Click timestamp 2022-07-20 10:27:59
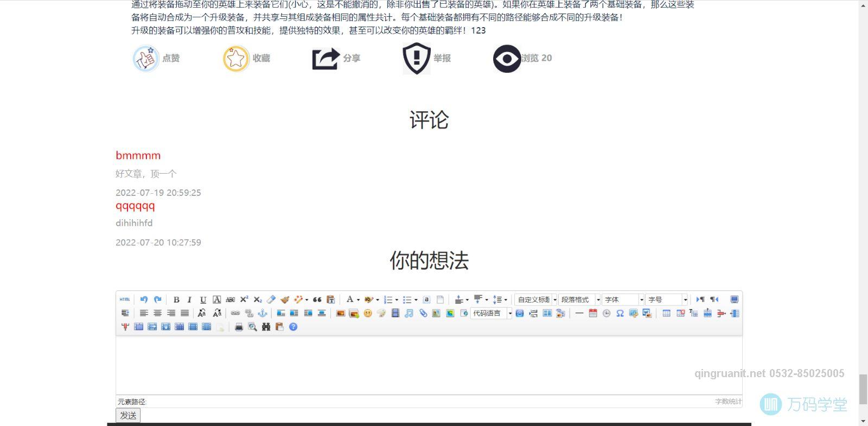Image resolution: width=868 pixels, height=426 pixels. point(158,243)
